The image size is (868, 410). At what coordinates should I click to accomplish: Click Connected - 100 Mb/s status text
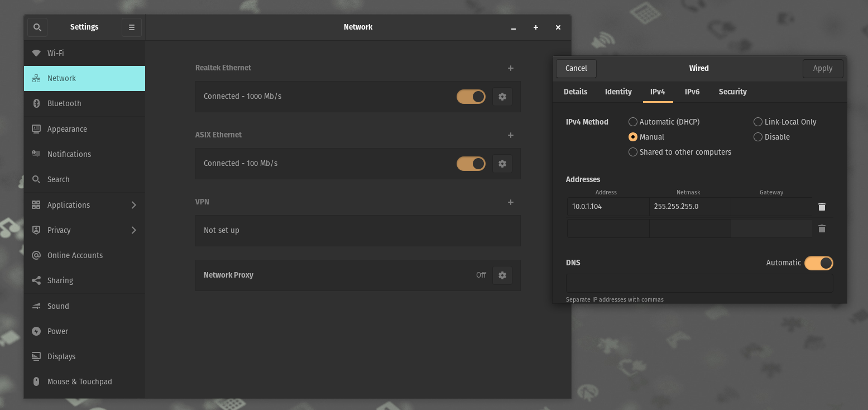click(241, 163)
